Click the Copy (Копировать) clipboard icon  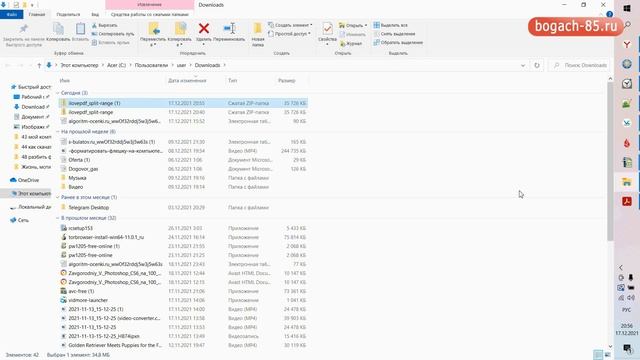pyautogui.click(x=58, y=28)
